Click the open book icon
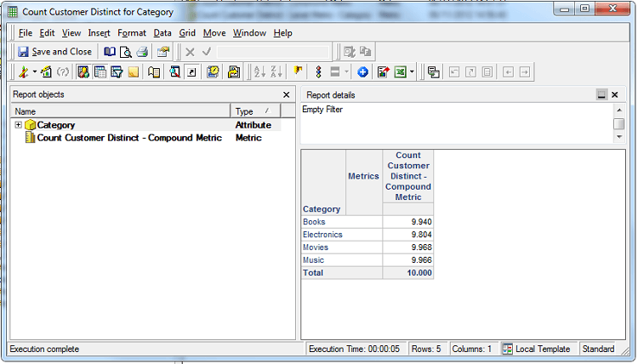Image resolution: width=638 pixels, height=364 pixels. click(110, 52)
